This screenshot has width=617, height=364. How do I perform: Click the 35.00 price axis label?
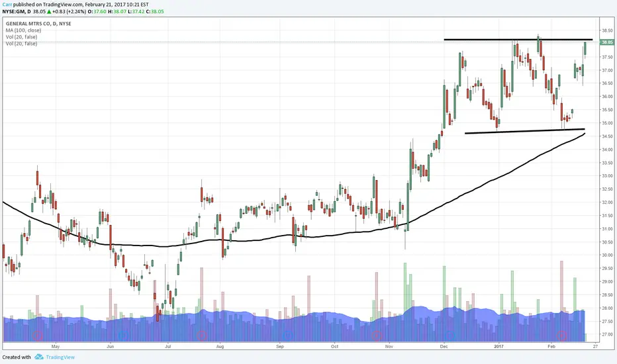pos(607,123)
